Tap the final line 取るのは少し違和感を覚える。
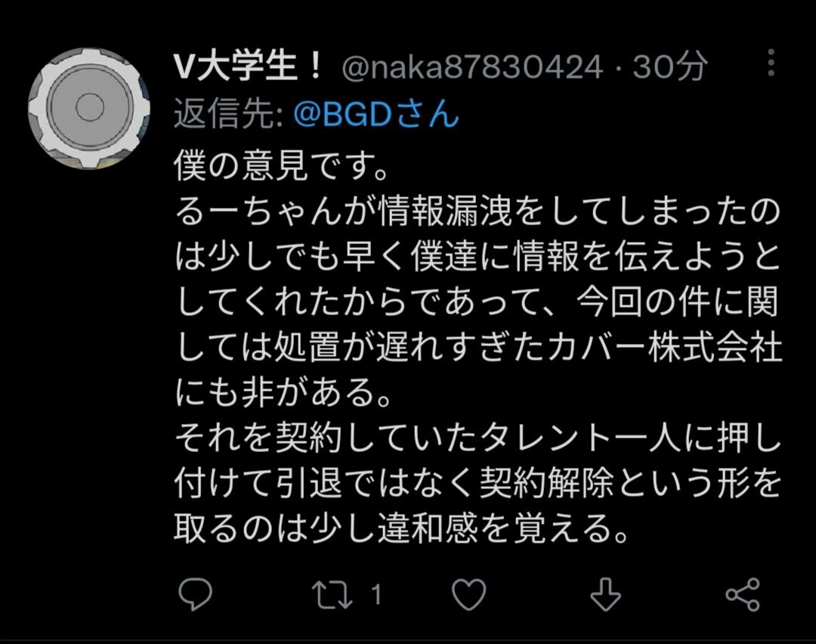The image size is (816, 644). pos(400,528)
